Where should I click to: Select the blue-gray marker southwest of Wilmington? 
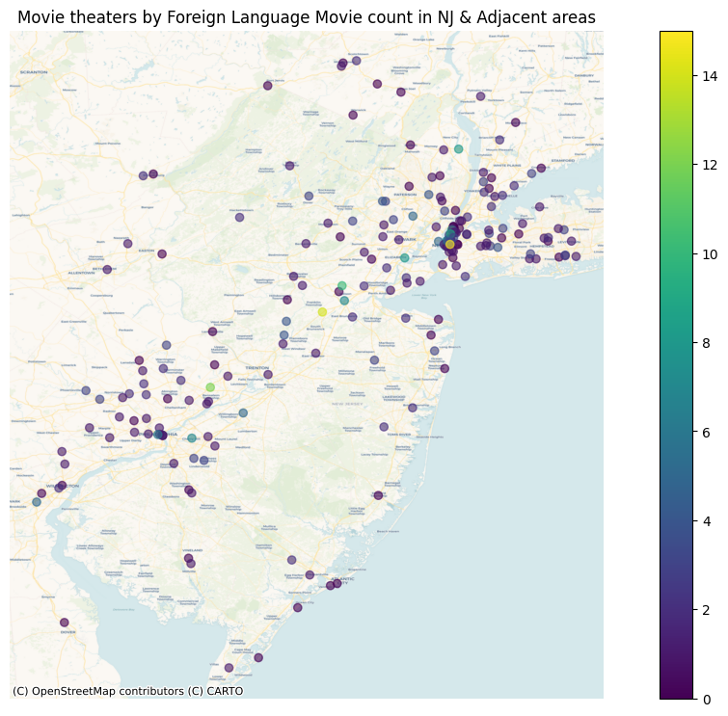[x=37, y=502]
